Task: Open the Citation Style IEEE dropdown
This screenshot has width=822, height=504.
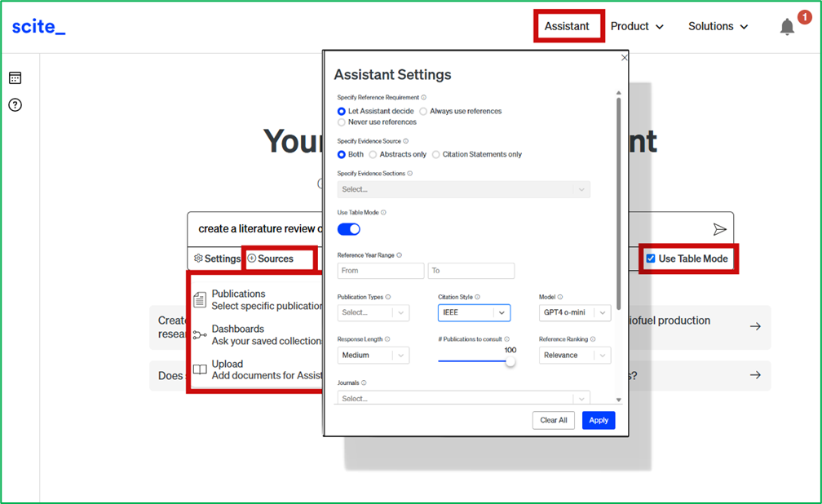Action: 474,312
